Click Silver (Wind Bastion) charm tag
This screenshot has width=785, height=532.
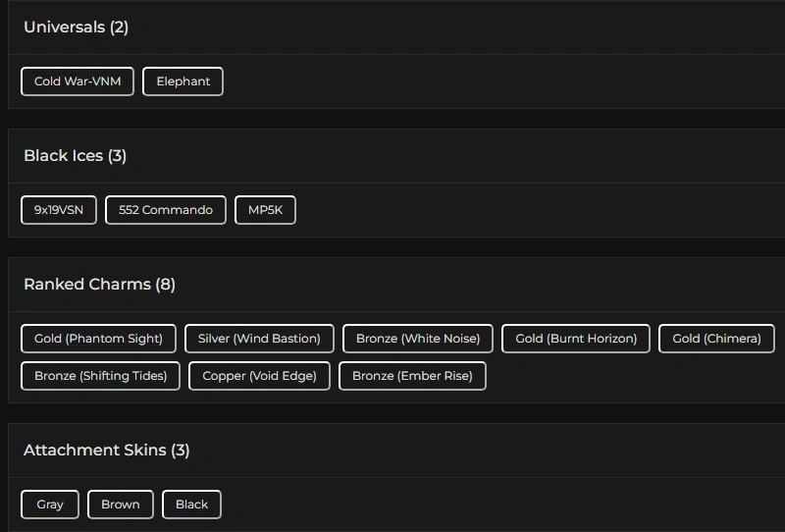[x=259, y=339]
